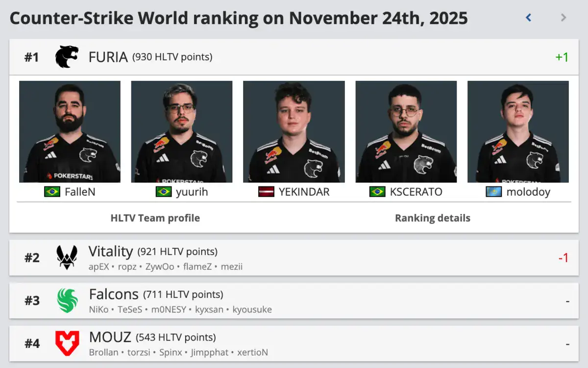Expand the Falcons ranking row
Screen dimensions: 588x368
[x=294, y=300]
